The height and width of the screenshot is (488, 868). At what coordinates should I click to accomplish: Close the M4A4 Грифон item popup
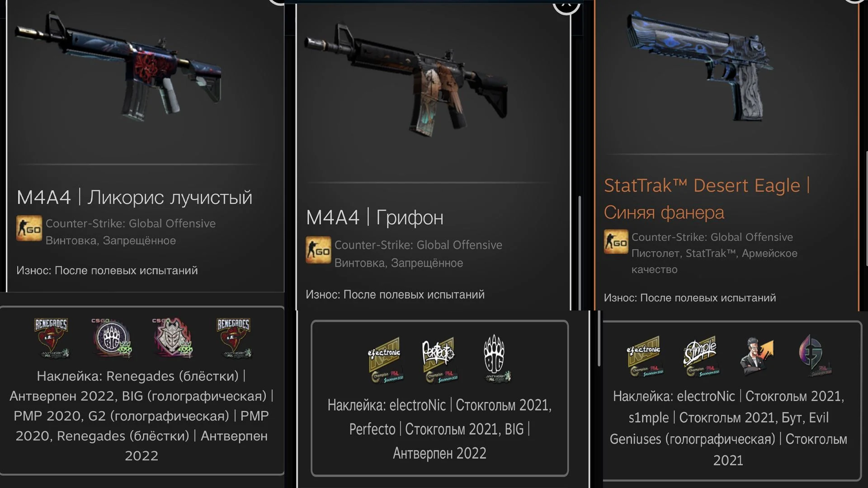pos(566,5)
